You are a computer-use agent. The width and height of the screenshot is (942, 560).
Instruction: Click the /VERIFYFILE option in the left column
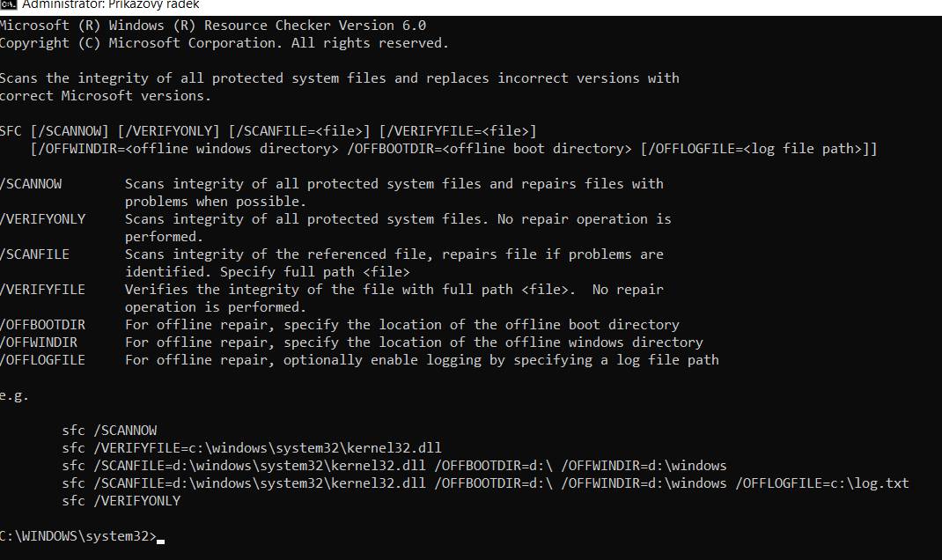(43, 290)
